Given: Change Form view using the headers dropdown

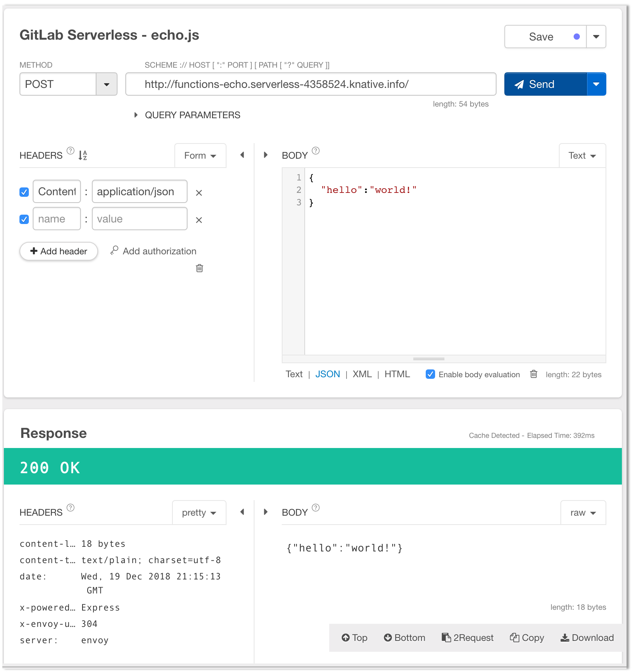Looking at the screenshot, I should point(200,155).
